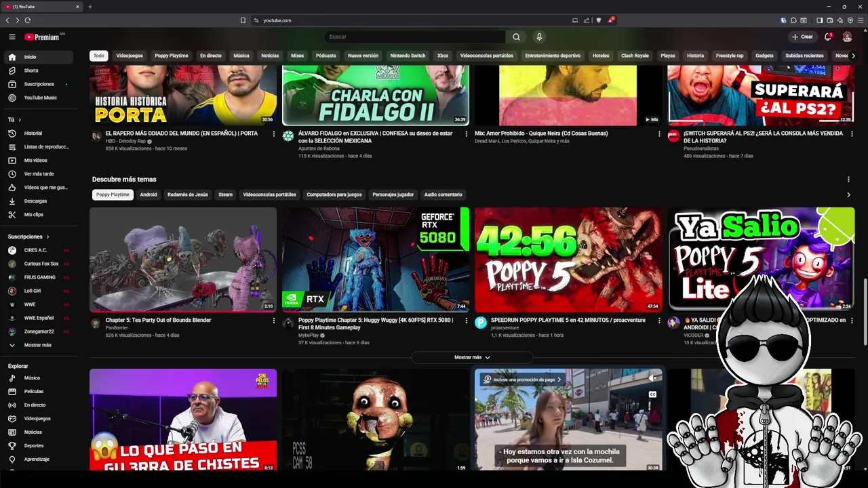The height and width of the screenshot is (488, 868).
Task: Open more options for Álvaro Fidalgo video
Action: (467, 134)
